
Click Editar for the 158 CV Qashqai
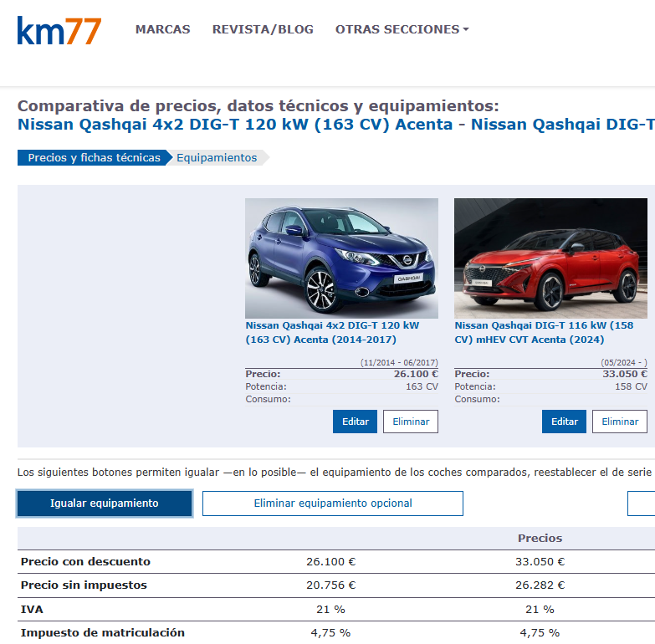point(565,422)
